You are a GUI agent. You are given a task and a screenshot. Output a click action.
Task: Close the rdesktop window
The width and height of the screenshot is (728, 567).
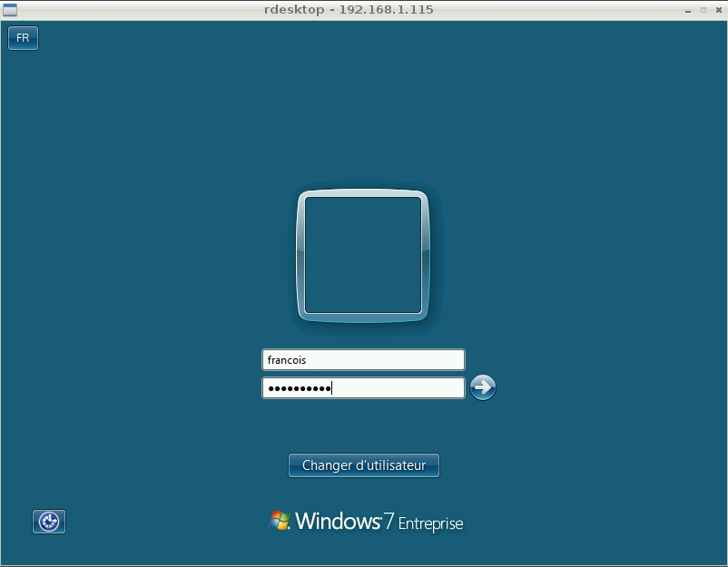click(719, 10)
